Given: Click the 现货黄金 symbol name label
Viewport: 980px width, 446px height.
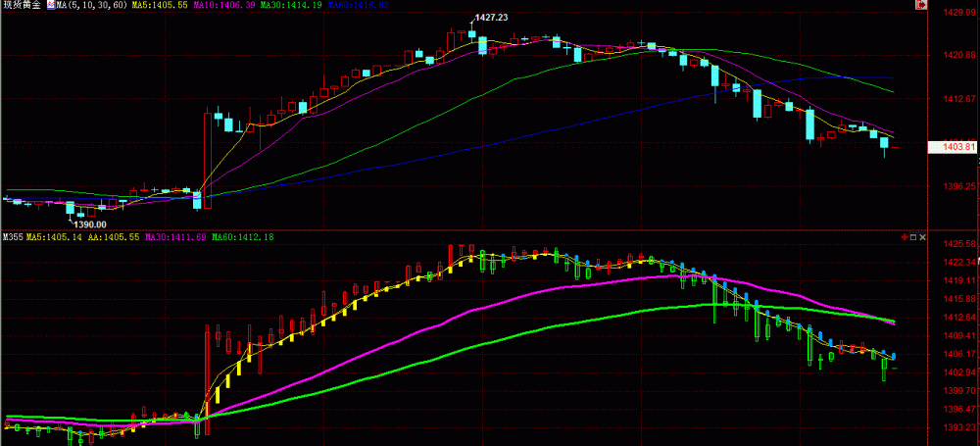Looking at the screenshot, I should pyautogui.click(x=23, y=5).
